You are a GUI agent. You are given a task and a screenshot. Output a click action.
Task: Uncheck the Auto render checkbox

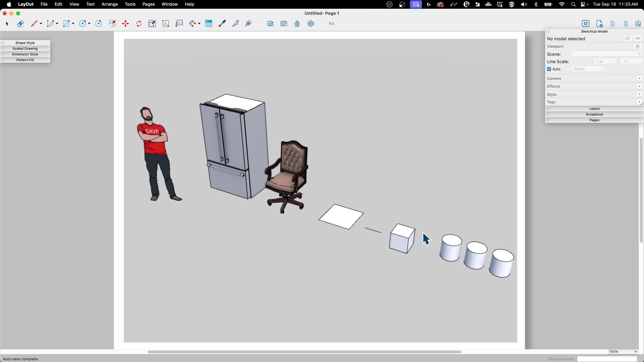click(x=549, y=69)
